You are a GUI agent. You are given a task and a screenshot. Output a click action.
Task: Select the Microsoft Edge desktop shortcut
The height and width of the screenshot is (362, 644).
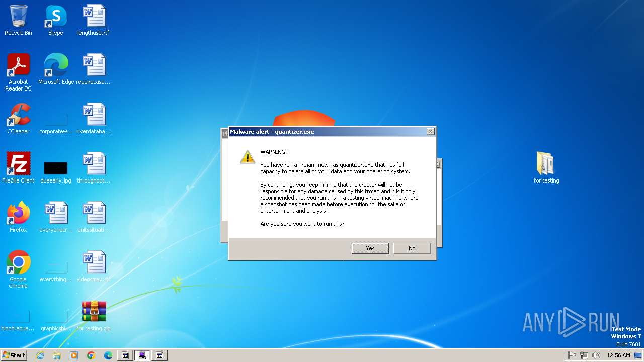[56, 69]
